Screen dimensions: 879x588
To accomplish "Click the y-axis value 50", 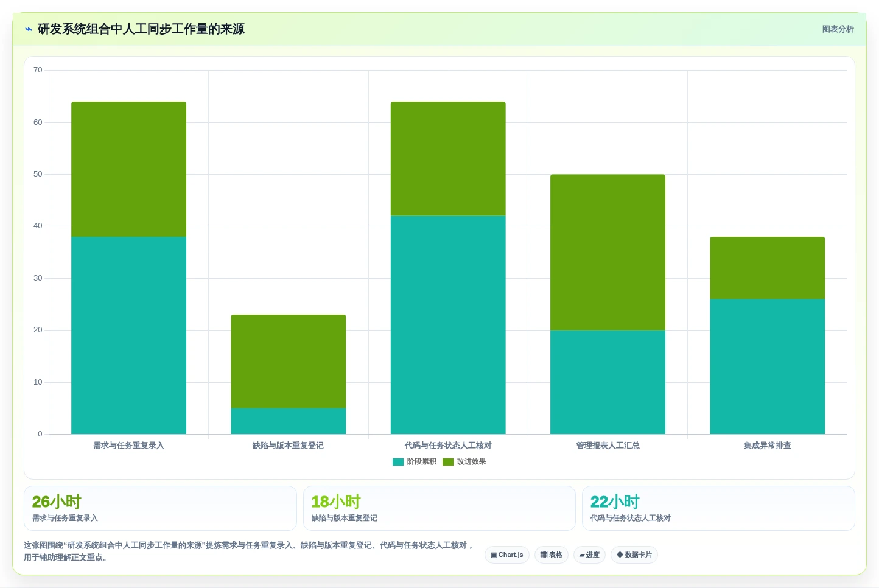I will (x=38, y=174).
